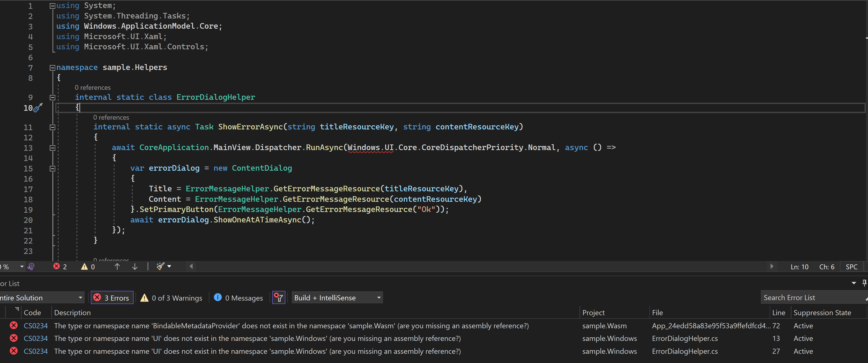Pin the Error List panel

click(864, 283)
